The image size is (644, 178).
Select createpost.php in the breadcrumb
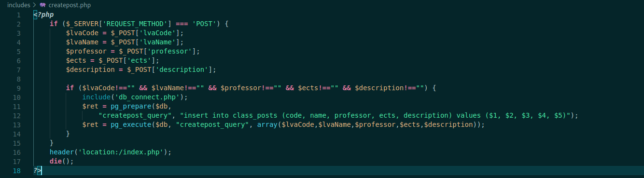[x=70, y=5]
